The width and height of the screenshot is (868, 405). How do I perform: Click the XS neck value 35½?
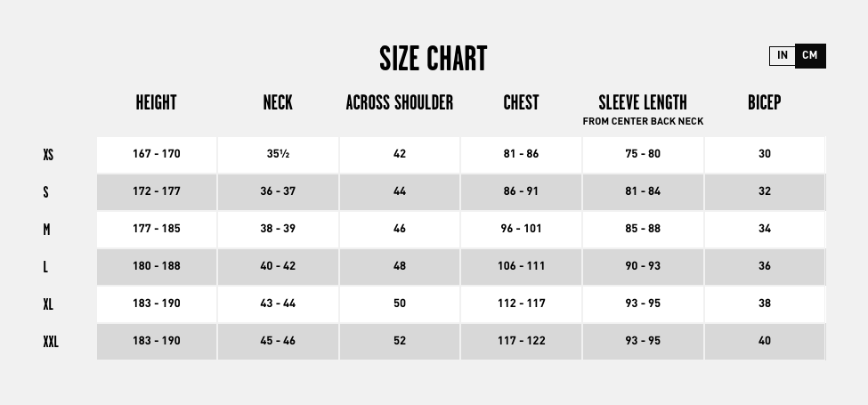[x=278, y=154]
